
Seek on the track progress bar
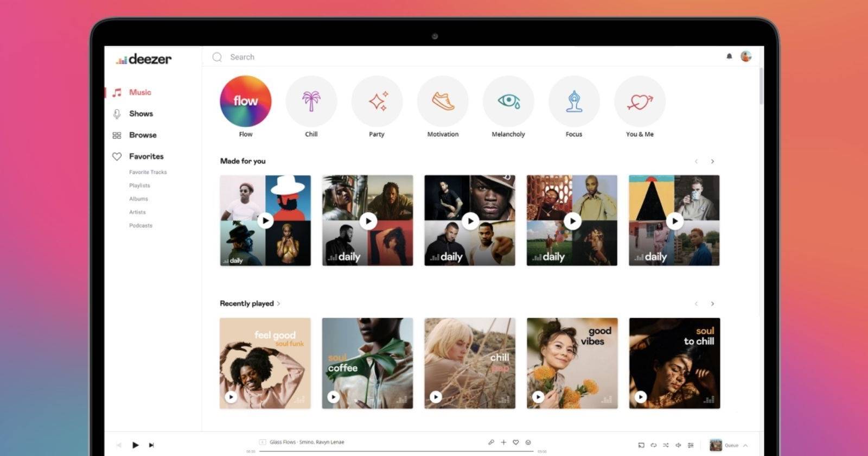click(x=396, y=451)
